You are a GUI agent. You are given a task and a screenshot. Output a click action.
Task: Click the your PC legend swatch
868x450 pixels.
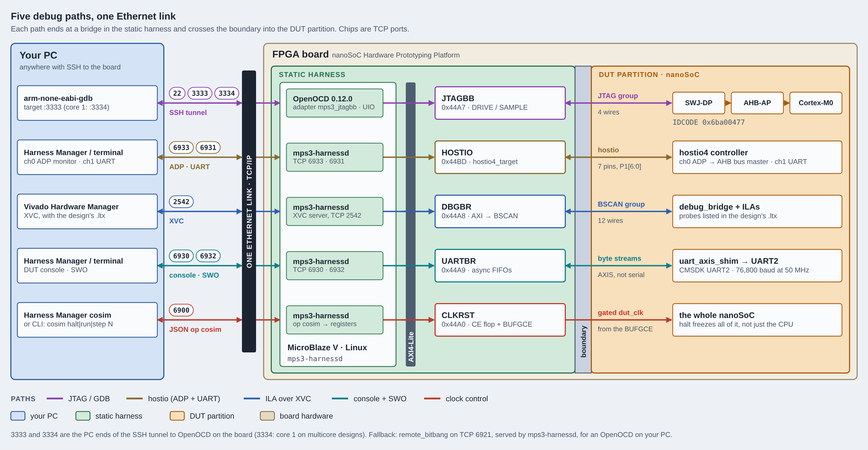(18, 416)
